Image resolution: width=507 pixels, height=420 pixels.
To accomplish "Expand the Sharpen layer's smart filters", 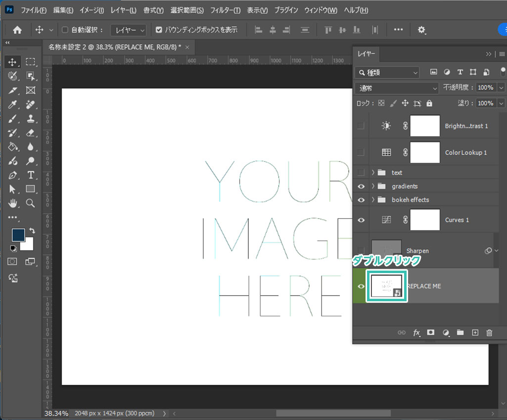I will coord(496,251).
